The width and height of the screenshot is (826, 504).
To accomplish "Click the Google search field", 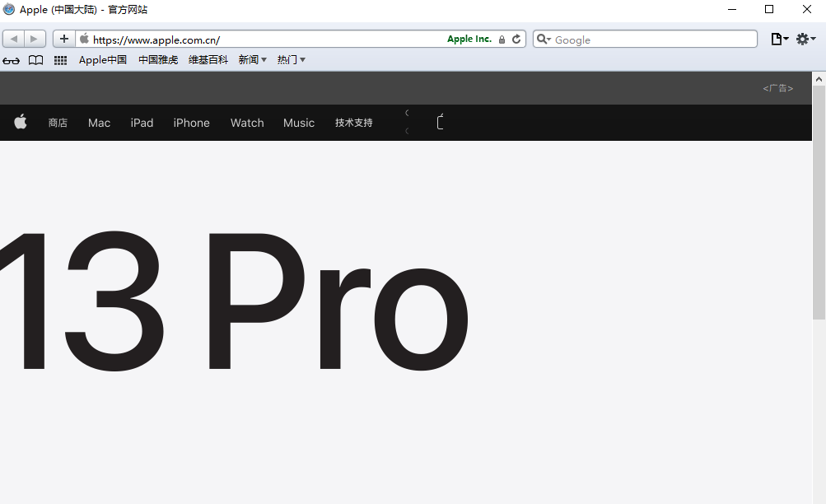I will pyautogui.click(x=651, y=40).
